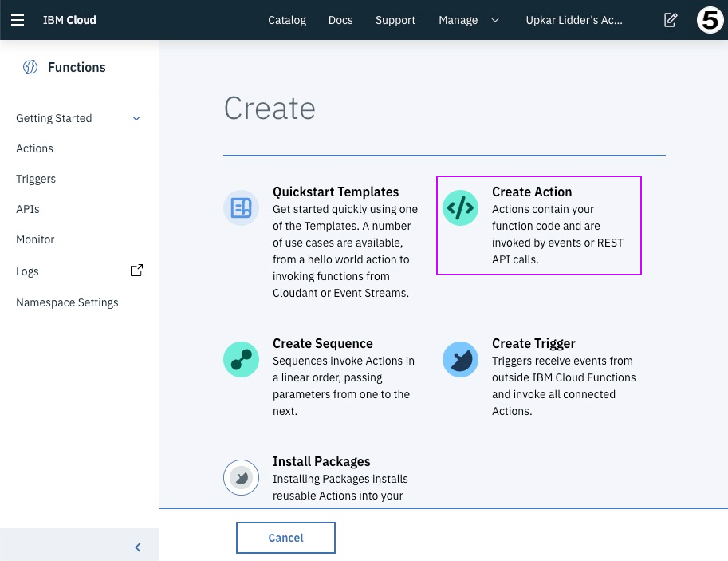
Task: Click the IBM Cloud home link
Action: (x=69, y=20)
